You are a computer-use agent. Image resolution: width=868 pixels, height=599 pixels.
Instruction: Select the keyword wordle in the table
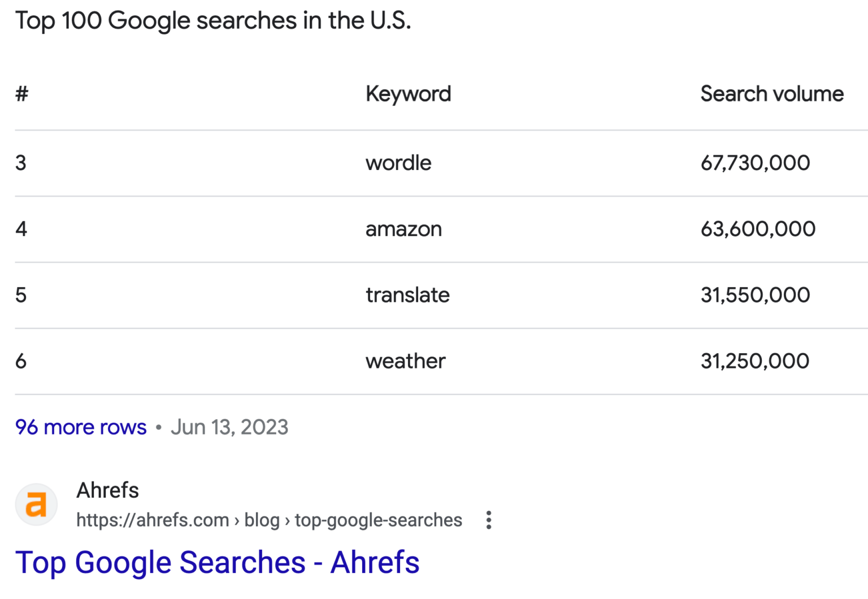(398, 163)
